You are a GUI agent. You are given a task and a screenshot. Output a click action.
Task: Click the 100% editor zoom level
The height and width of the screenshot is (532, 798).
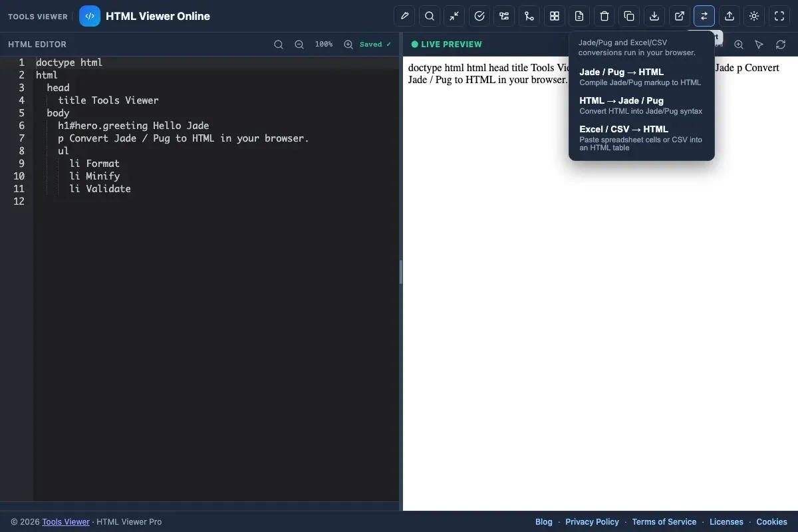point(324,45)
